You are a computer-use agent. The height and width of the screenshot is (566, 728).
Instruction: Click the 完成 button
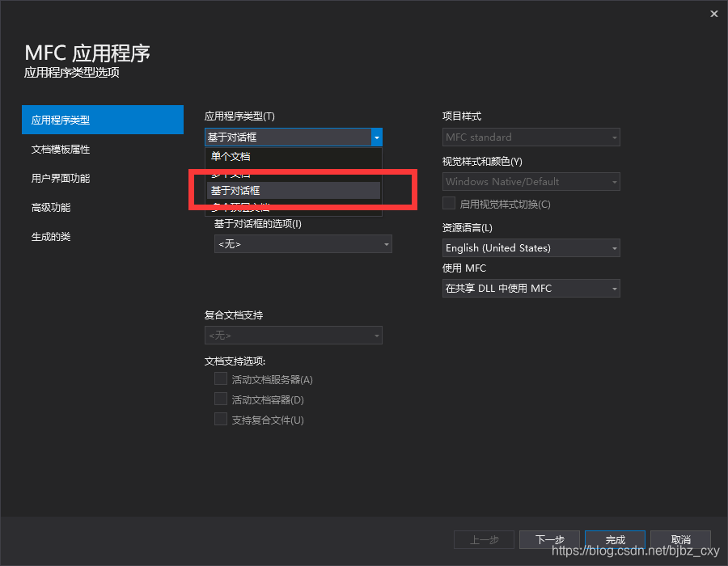tap(615, 539)
